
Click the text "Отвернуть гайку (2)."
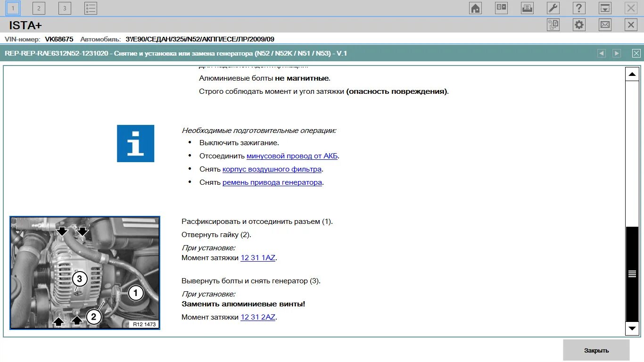[216, 235]
